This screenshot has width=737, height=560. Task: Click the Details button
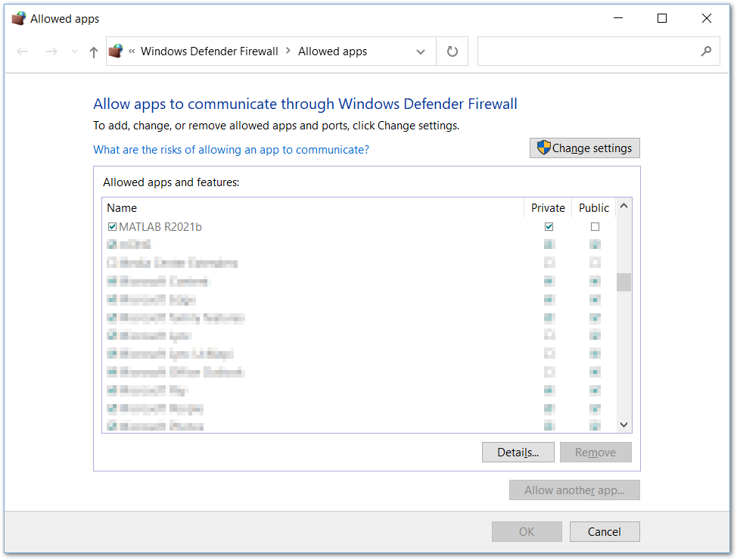[518, 452]
